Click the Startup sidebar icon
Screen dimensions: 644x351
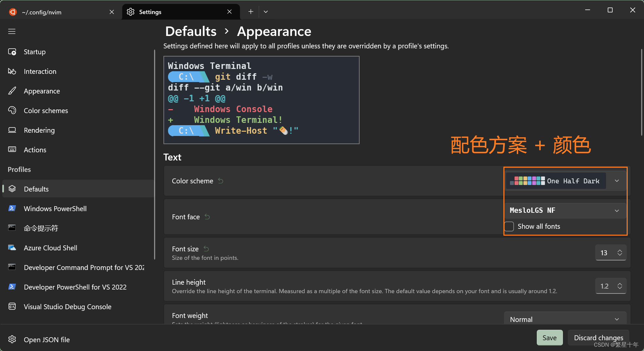[x=12, y=52]
